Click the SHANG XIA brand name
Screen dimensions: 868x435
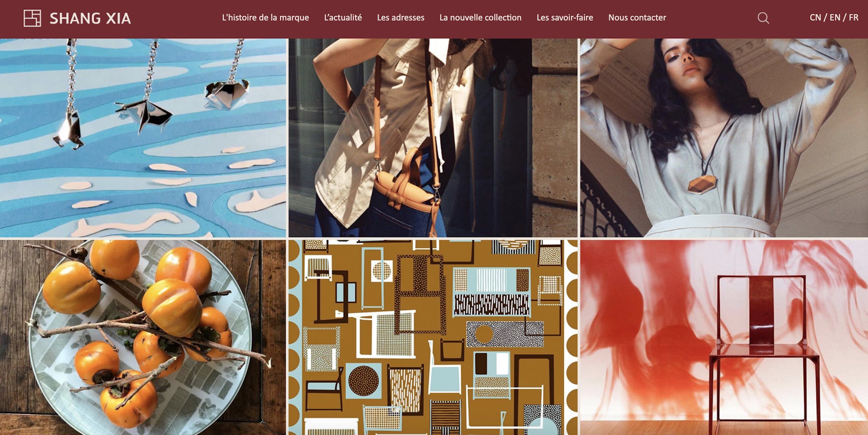click(90, 19)
